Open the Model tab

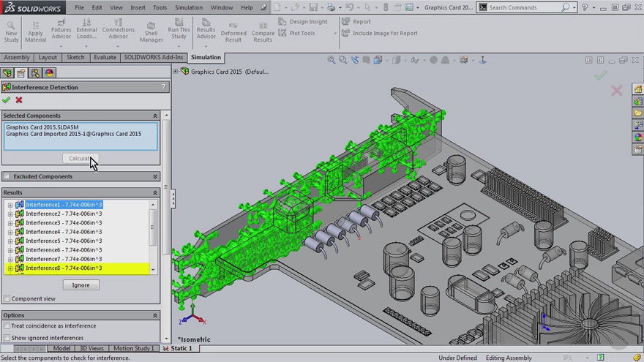pyautogui.click(x=61, y=348)
